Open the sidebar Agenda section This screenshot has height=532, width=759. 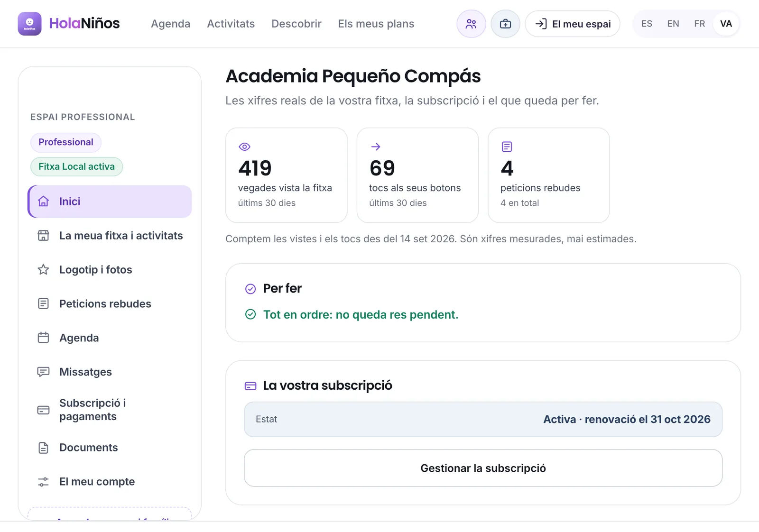[x=110, y=338]
